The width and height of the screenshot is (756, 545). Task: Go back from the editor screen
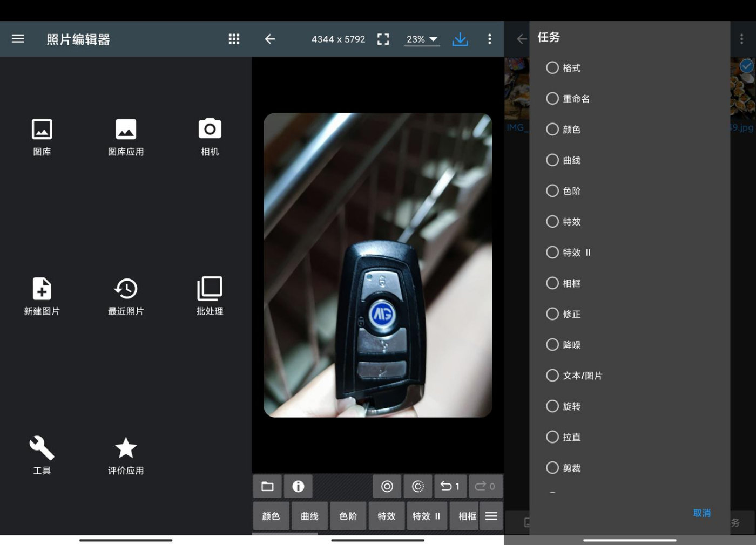pyautogui.click(x=270, y=39)
